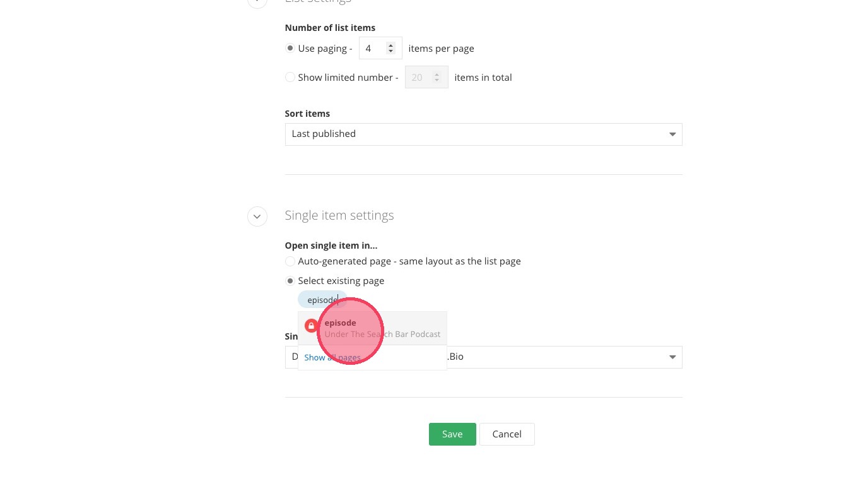
Task: Select the Use paging radio button
Action: click(290, 49)
